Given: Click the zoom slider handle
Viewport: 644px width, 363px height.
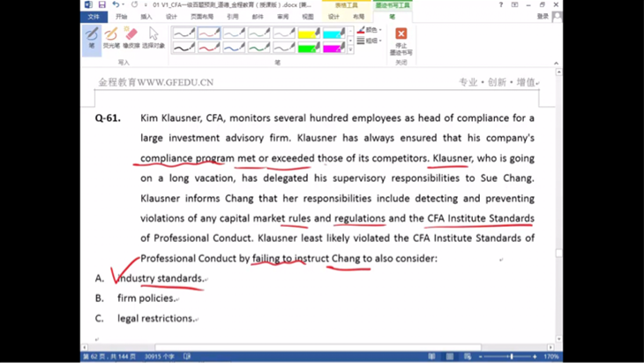Looking at the screenshot, I should coord(512,357).
